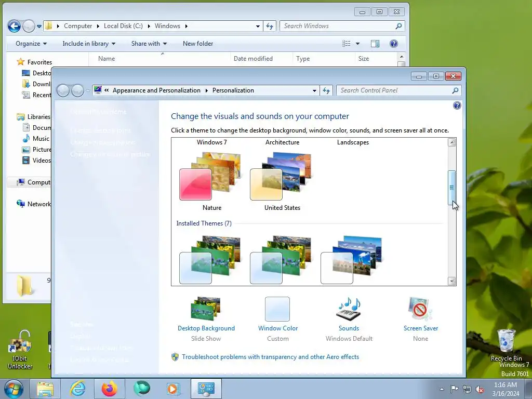Refresh the Explorer address bar
The height and width of the screenshot is (399, 532).
click(x=270, y=26)
